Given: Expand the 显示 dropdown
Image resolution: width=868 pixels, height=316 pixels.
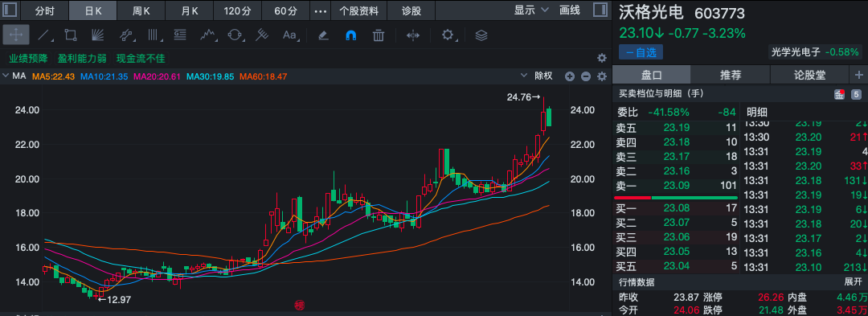Looking at the screenshot, I should (531, 10).
